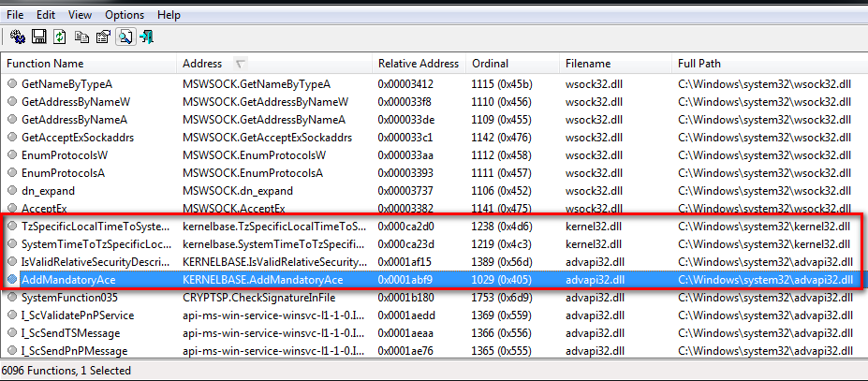Click the circle icon beside SystemTimeToTzSpecificLoc...
868x381 pixels.
point(12,244)
